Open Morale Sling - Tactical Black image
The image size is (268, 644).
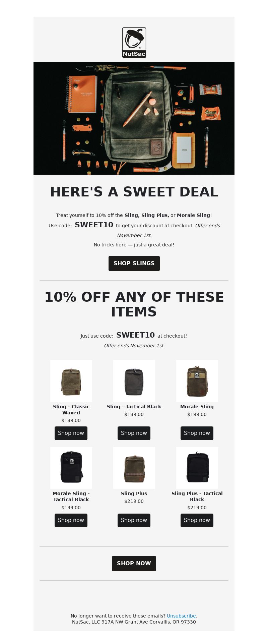point(71,468)
